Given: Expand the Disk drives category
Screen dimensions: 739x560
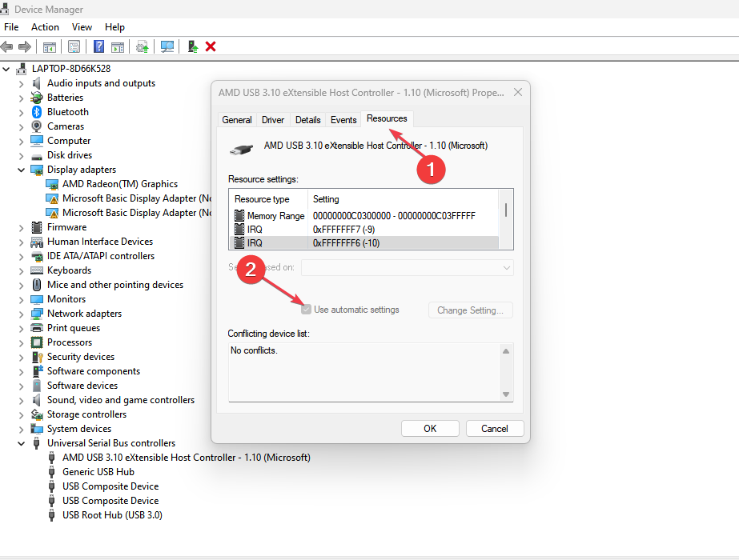Looking at the screenshot, I should (21, 156).
